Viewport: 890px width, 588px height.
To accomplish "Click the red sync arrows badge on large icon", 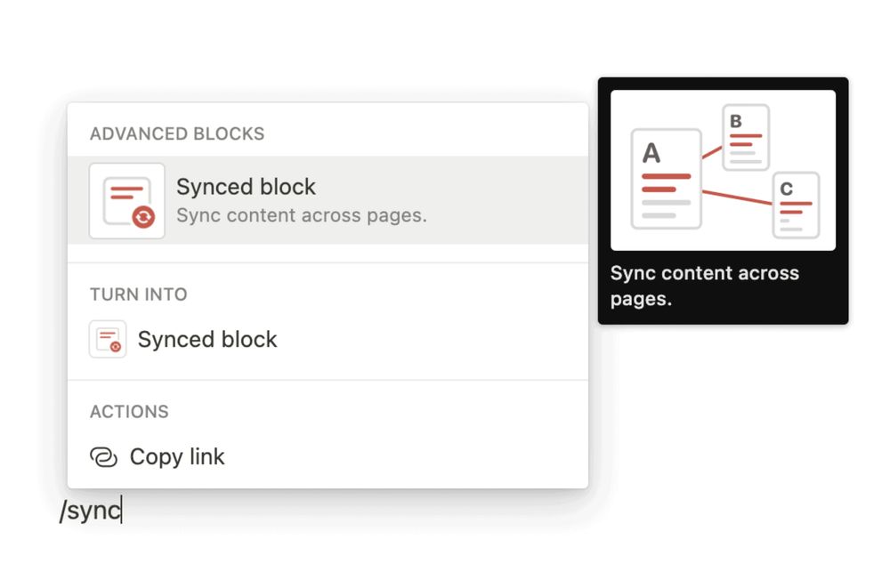I will (x=143, y=217).
